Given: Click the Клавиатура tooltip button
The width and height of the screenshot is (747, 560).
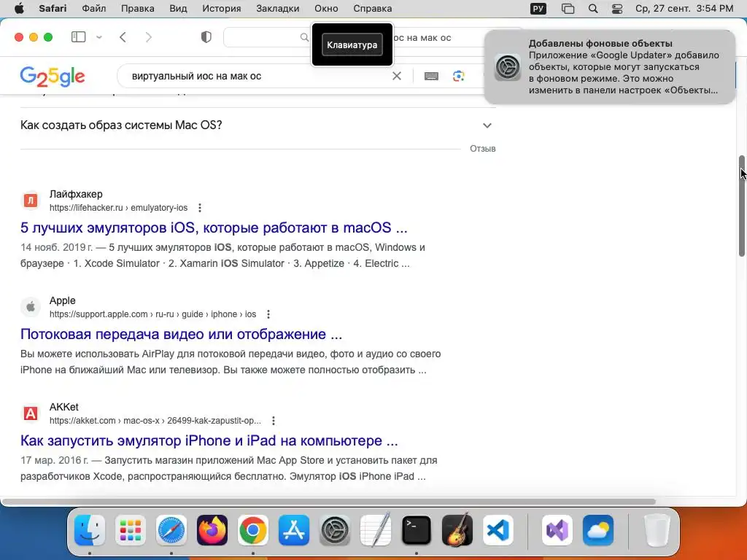Looking at the screenshot, I should click(x=352, y=44).
